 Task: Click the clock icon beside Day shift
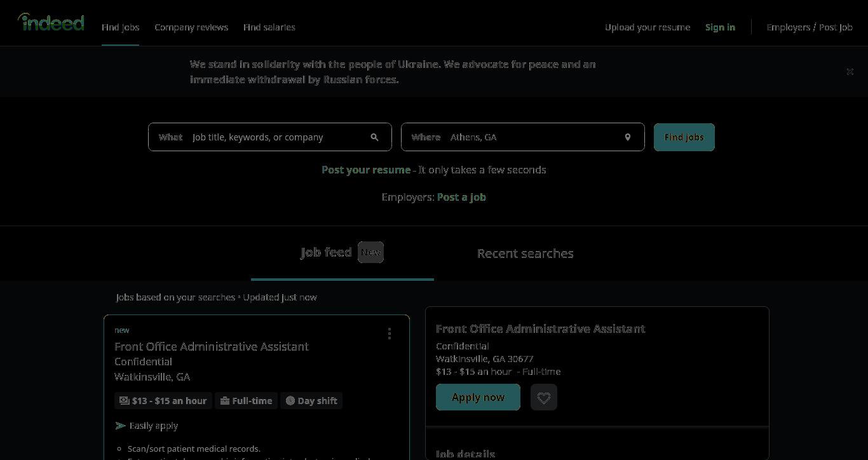(290, 401)
